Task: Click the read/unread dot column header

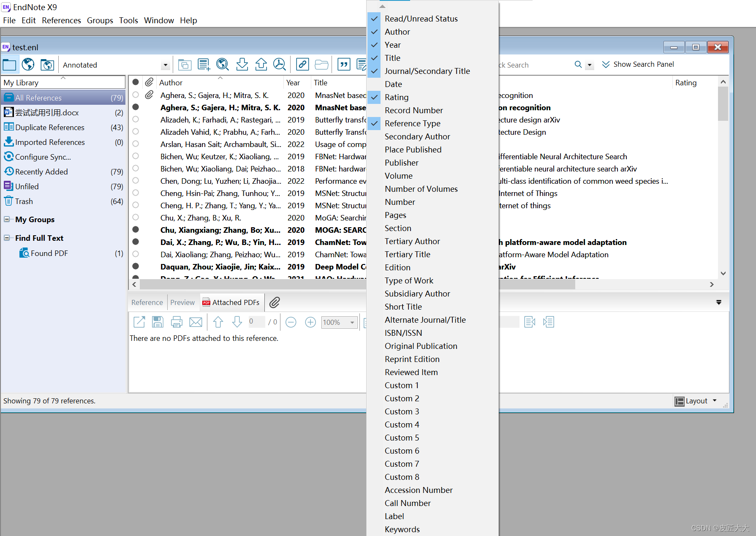Action: tap(136, 82)
